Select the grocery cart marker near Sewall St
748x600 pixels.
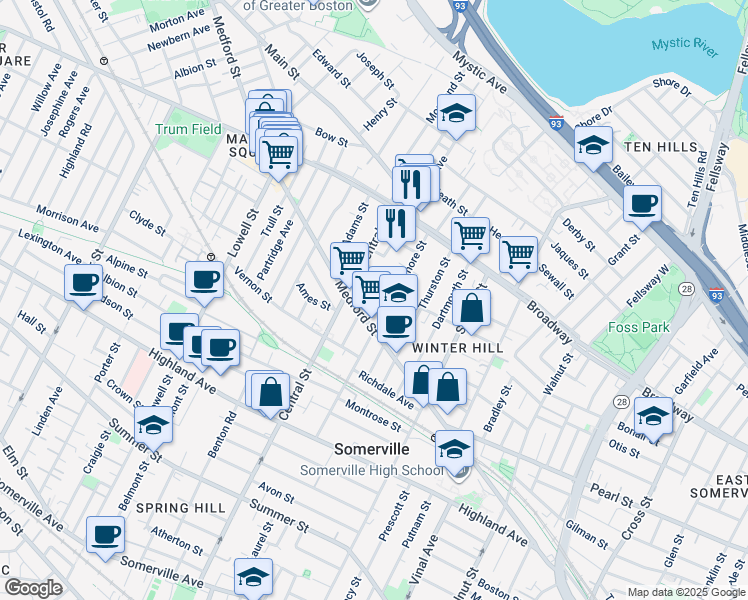(518, 254)
